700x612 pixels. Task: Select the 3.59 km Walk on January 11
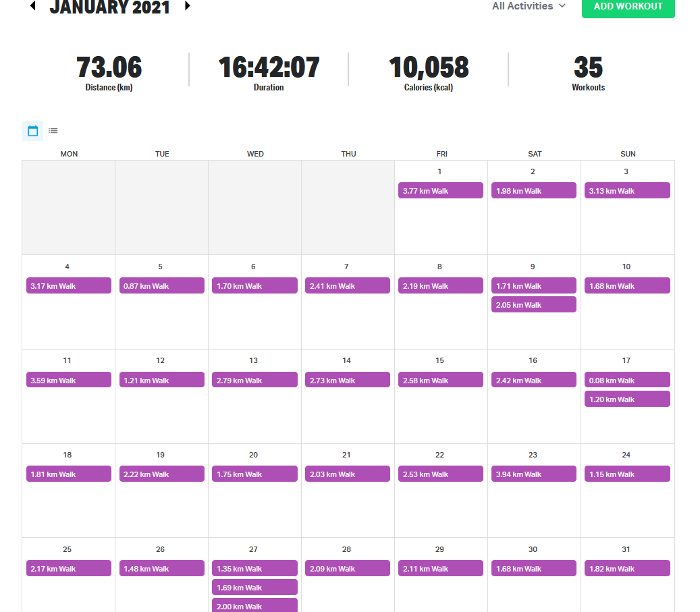[x=68, y=381]
